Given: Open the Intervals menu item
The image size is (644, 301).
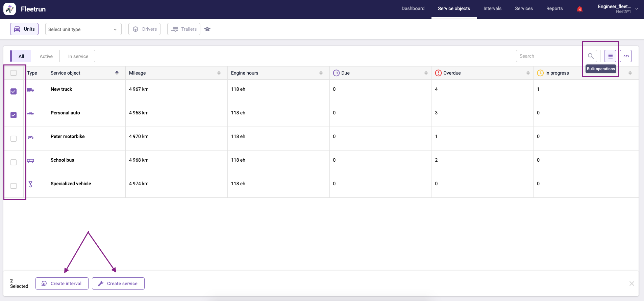Looking at the screenshot, I should pos(492,9).
